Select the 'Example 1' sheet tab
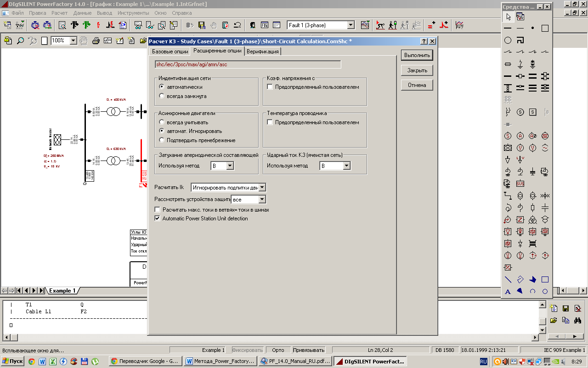This screenshot has height=368, width=588. point(63,291)
